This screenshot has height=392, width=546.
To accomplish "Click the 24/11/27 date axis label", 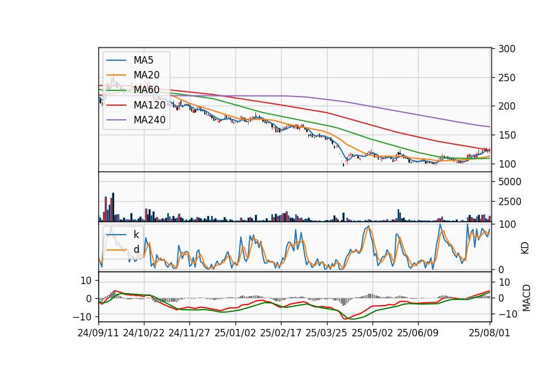I will (189, 333).
